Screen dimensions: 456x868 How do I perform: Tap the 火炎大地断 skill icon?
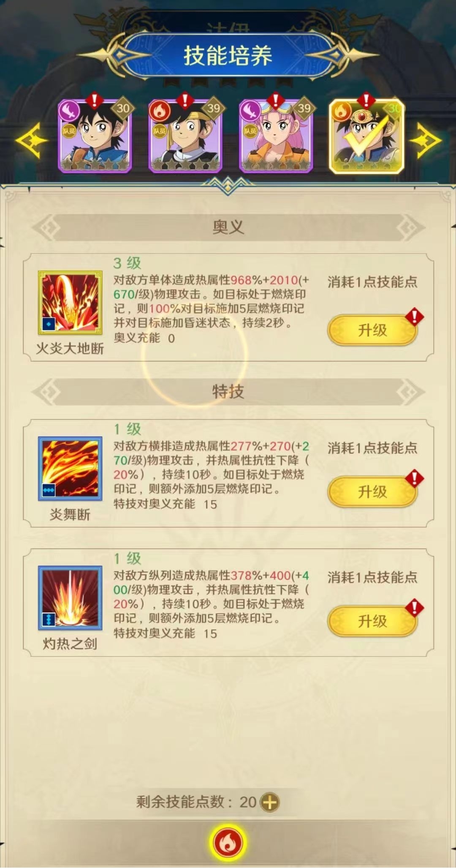[70, 303]
